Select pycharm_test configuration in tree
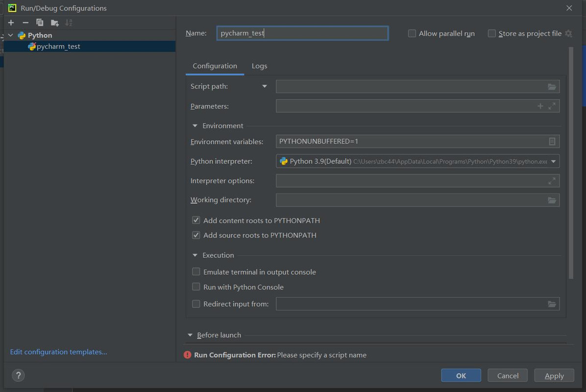The image size is (586, 392). 90,47
